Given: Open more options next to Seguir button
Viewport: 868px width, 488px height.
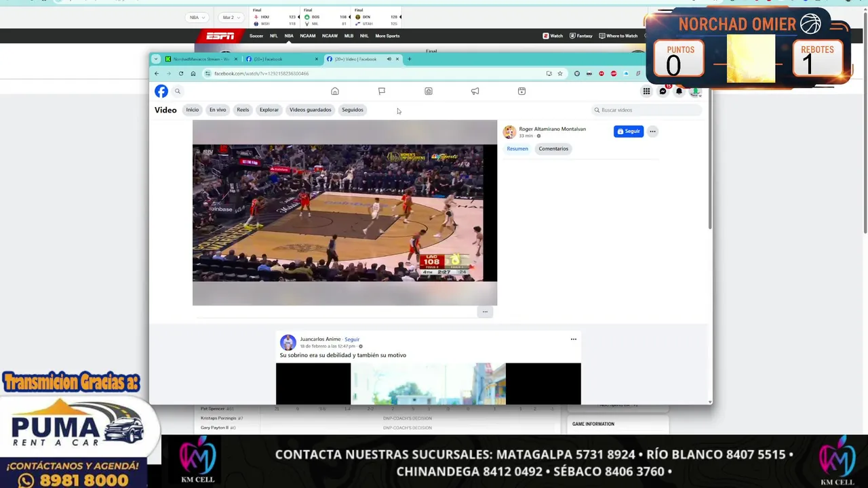Looking at the screenshot, I should click(x=652, y=131).
